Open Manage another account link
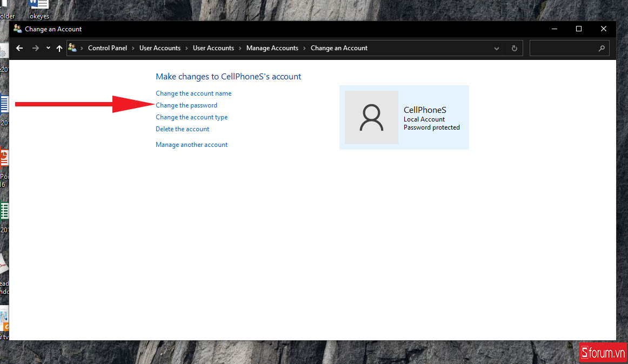The width and height of the screenshot is (628, 364). pos(191,145)
